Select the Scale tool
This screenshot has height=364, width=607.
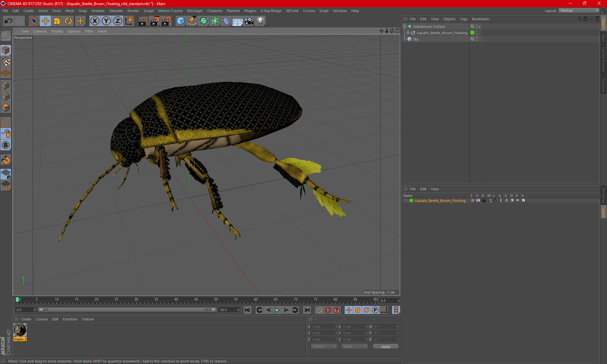coord(57,21)
